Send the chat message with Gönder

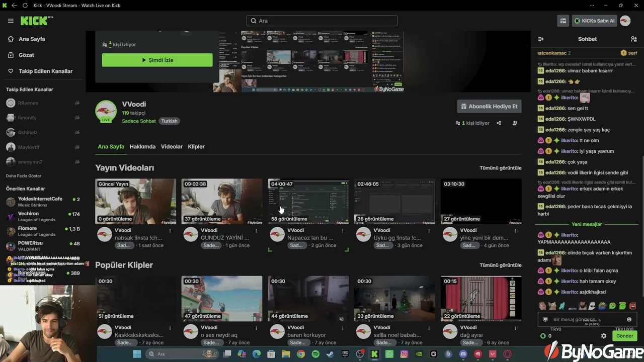click(625, 336)
